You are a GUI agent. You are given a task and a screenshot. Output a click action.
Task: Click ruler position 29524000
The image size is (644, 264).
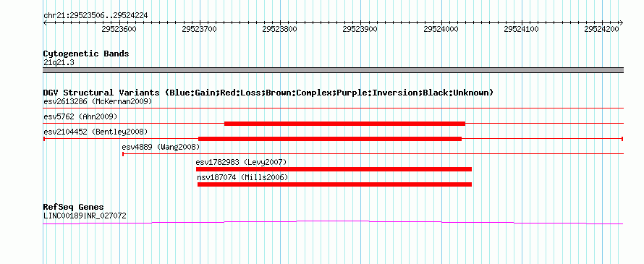click(x=441, y=29)
